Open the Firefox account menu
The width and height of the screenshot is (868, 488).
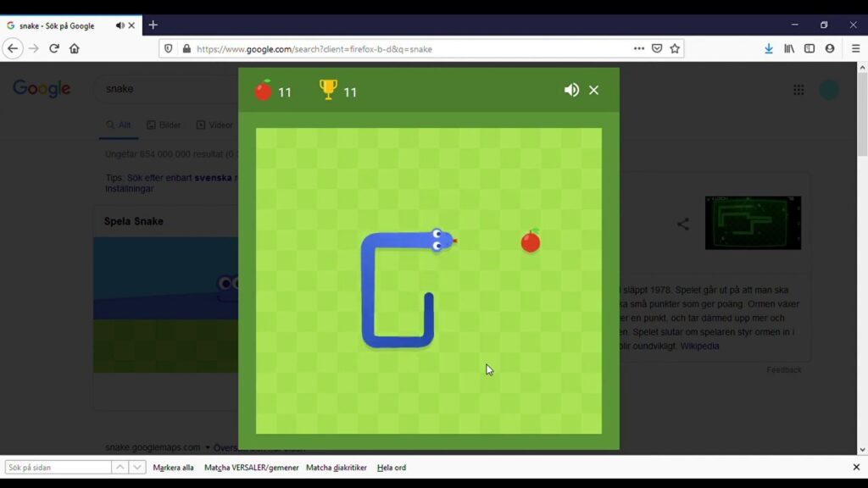click(x=830, y=48)
